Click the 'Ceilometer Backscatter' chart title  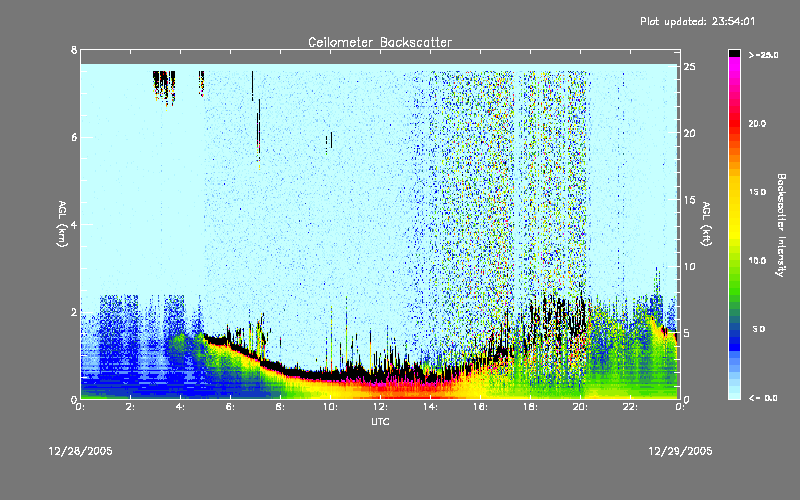tap(380, 42)
